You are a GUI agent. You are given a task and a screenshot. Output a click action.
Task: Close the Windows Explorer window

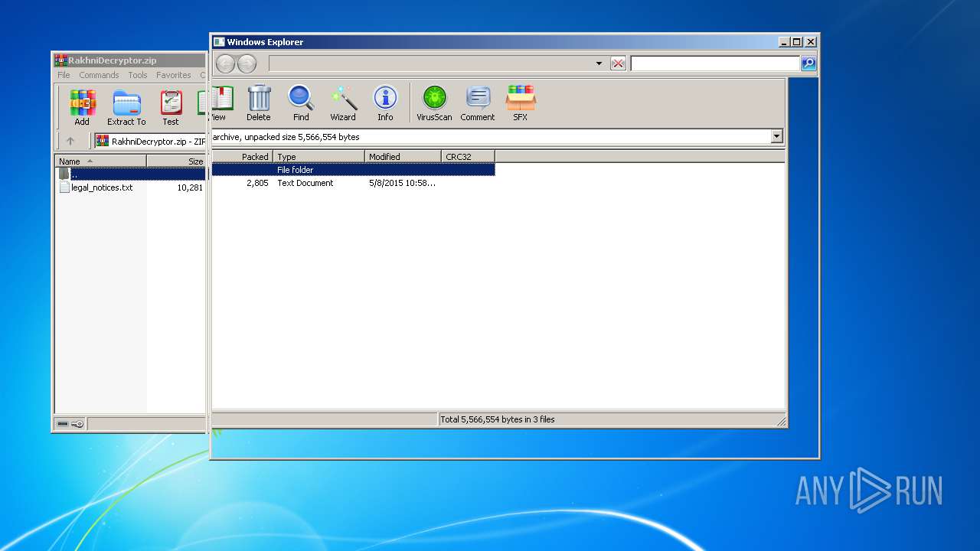click(x=811, y=42)
